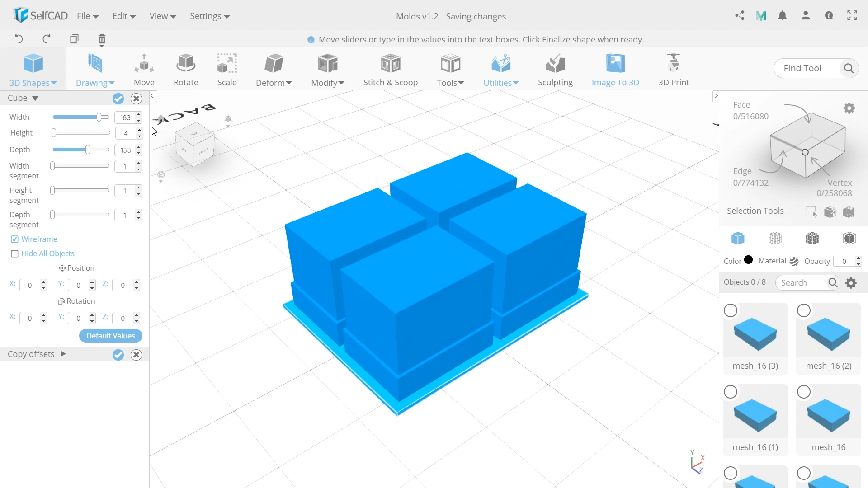Toggle Hide All Objects checkbox
Viewport: 868px width, 488px height.
click(14, 253)
